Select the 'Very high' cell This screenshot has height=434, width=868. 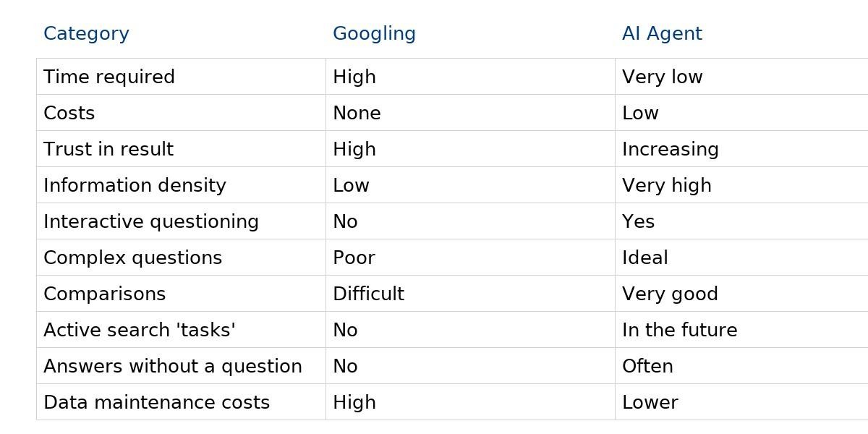pyautogui.click(x=666, y=185)
